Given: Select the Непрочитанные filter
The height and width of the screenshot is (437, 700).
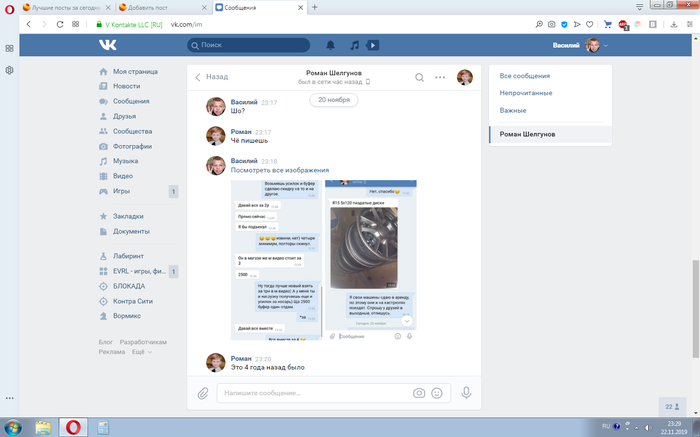Looking at the screenshot, I should [x=526, y=93].
